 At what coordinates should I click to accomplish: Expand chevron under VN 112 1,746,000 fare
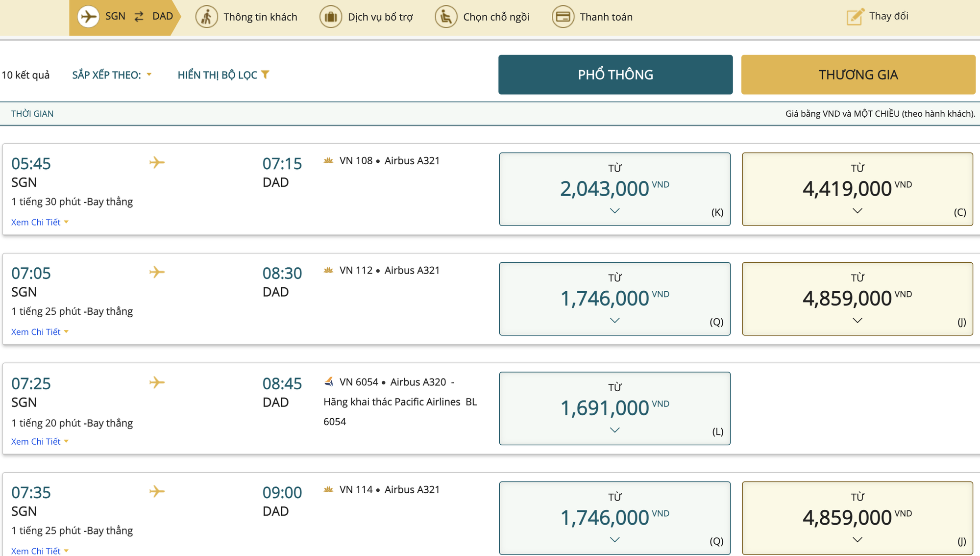(x=615, y=321)
